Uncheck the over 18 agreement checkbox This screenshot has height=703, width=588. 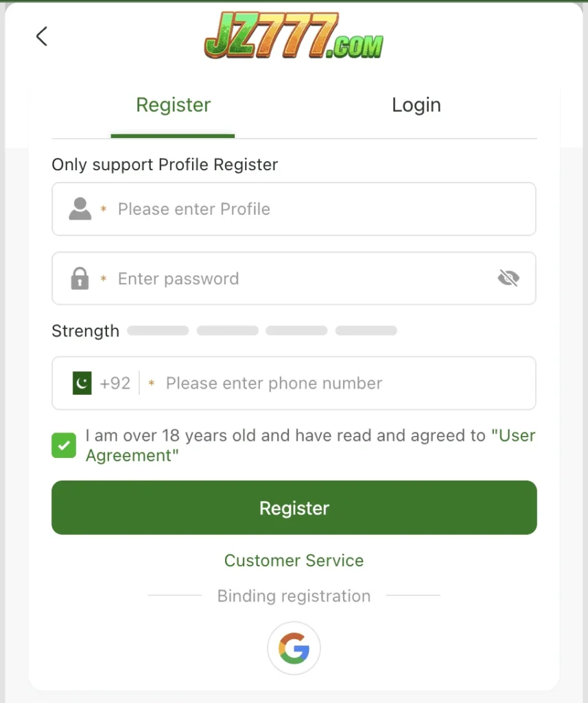pyautogui.click(x=64, y=446)
